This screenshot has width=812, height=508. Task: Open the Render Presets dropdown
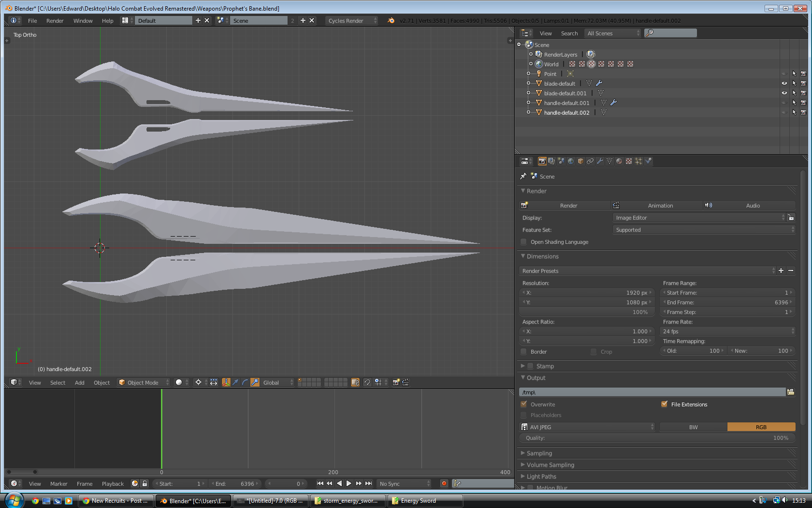pos(647,271)
